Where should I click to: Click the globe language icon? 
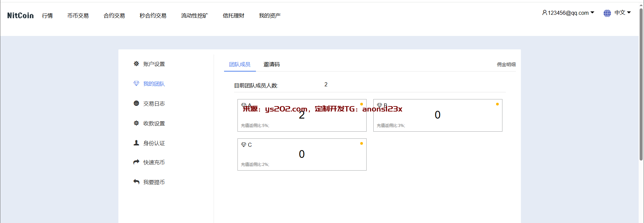pyautogui.click(x=607, y=13)
